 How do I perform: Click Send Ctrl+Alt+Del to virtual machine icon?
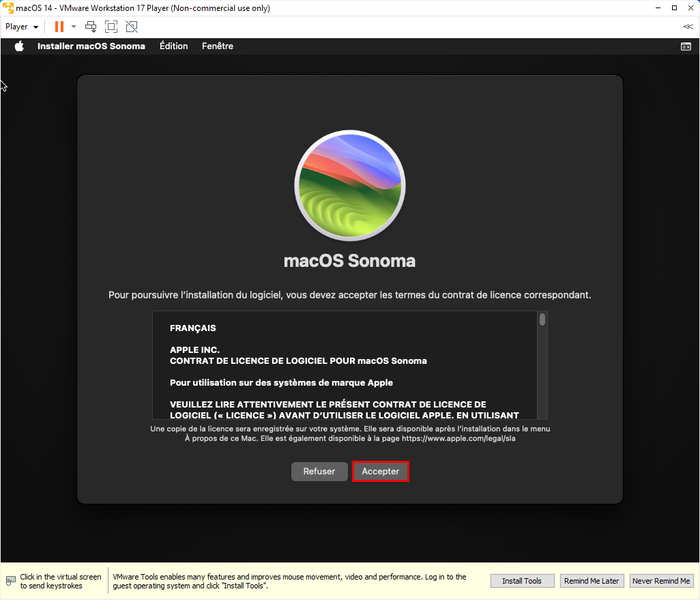click(x=91, y=27)
